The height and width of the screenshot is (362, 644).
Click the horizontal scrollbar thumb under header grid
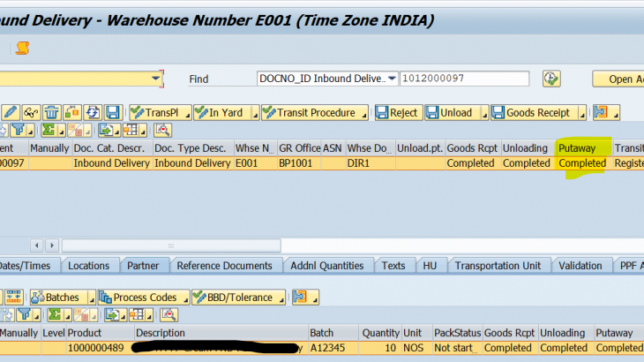point(171,245)
